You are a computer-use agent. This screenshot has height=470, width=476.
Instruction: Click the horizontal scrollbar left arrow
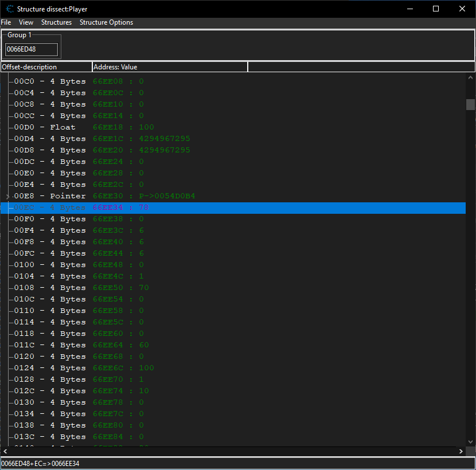(5, 452)
